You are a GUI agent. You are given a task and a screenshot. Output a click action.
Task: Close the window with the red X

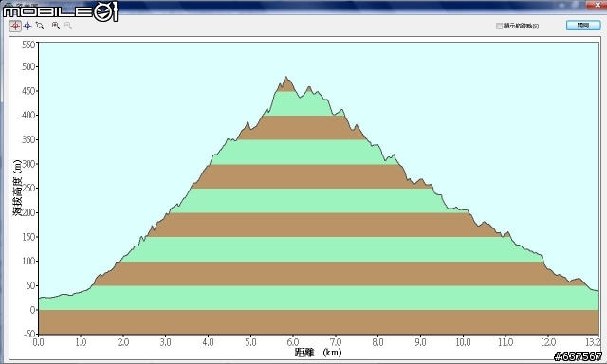(598, 5)
